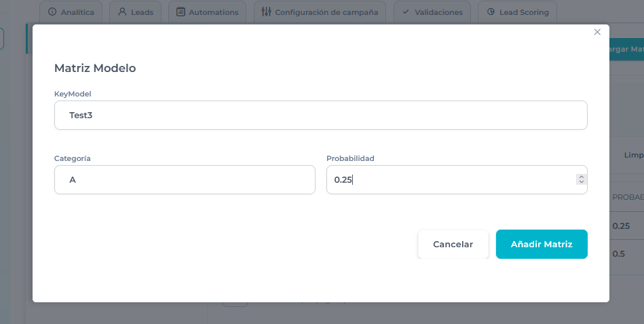Click the checkmark icon beside Validaciones

406,12
